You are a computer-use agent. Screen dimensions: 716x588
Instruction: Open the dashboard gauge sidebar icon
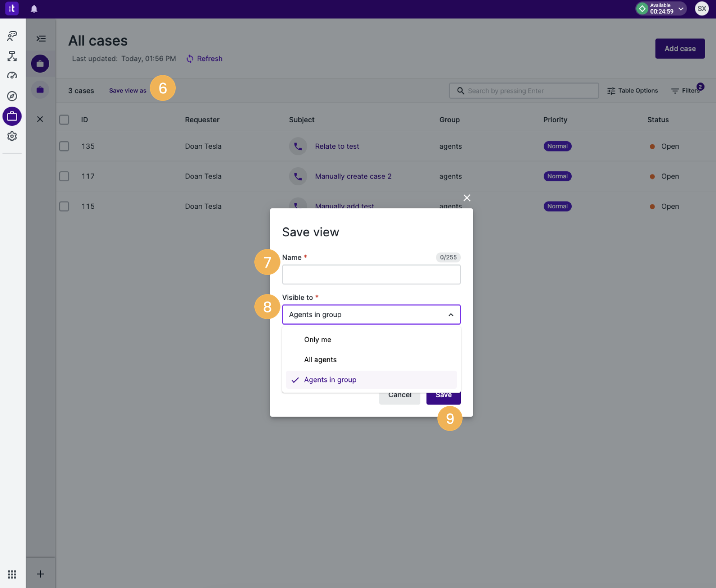coord(12,75)
